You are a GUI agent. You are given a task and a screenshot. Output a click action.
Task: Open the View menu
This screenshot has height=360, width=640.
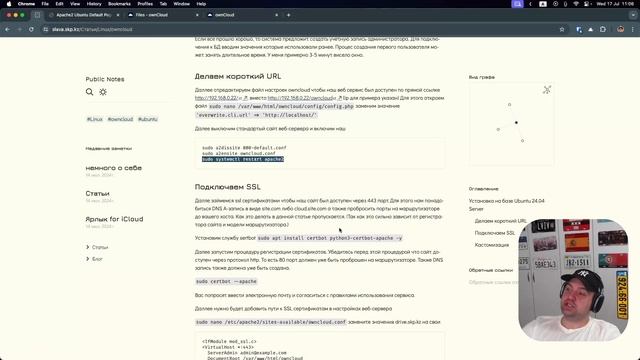click(75, 4)
